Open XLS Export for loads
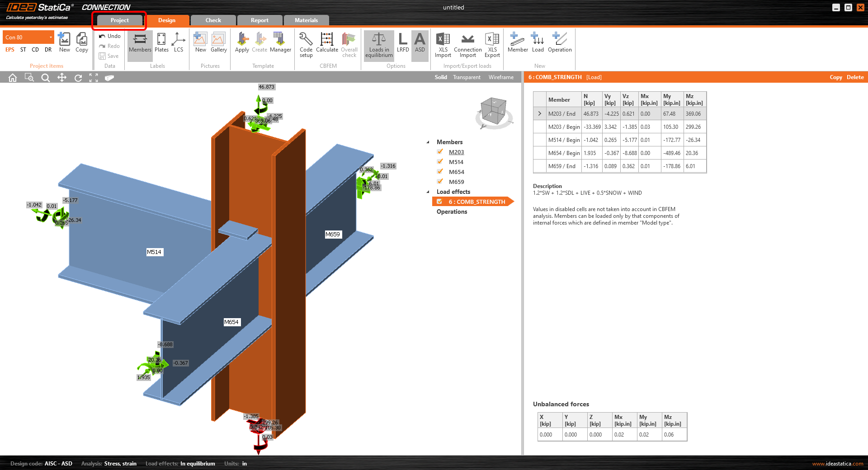 (x=492, y=44)
